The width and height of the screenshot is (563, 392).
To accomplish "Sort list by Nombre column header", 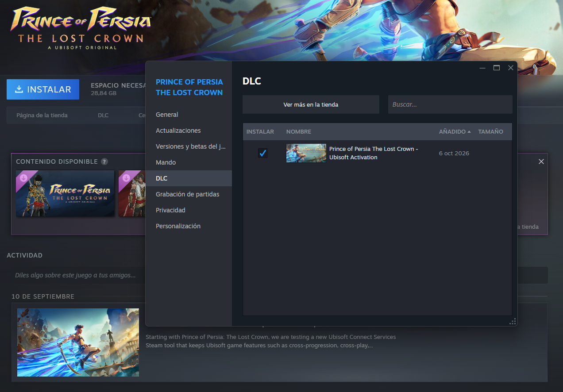I will click(299, 132).
